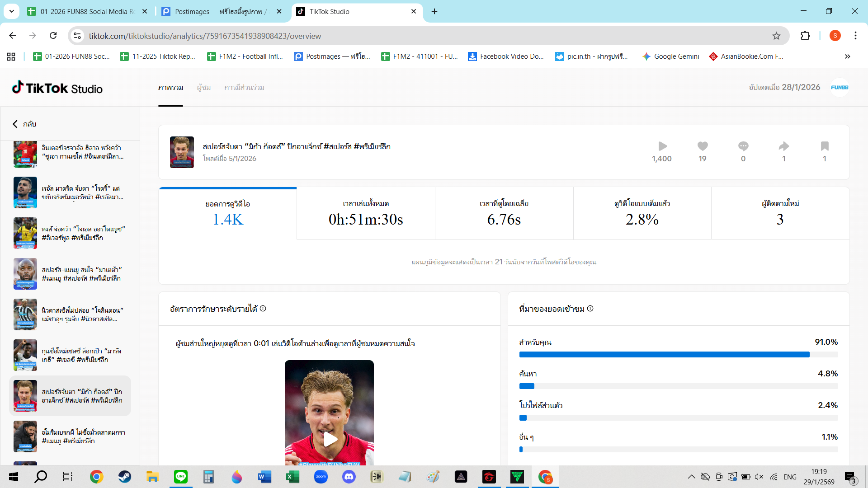Image resolution: width=868 pixels, height=488 pixels.
Task: Click the FUN88 profile avatar
Action: tap(840, 87)
